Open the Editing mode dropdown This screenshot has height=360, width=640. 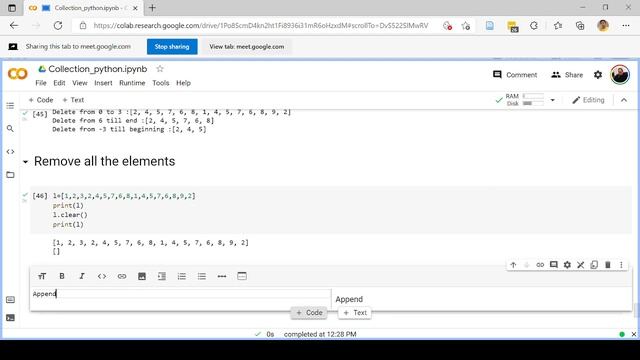[x=588, y=100]
